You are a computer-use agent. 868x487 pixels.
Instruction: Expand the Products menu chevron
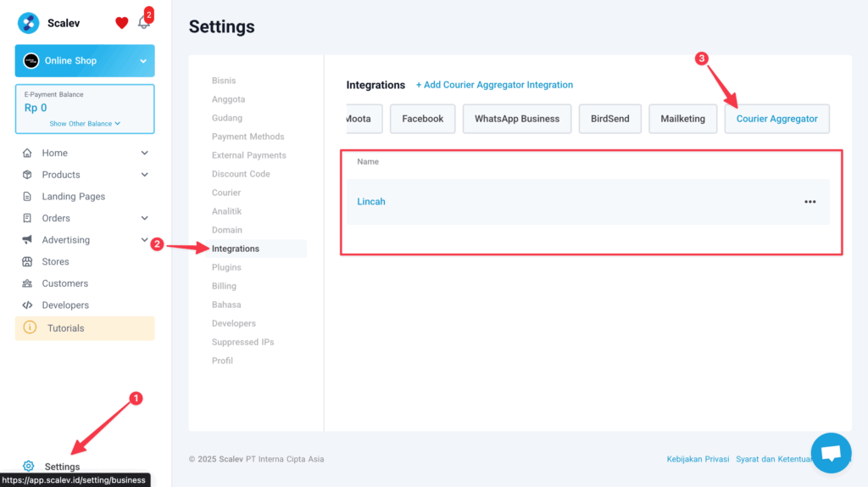(x=144, y=175)
